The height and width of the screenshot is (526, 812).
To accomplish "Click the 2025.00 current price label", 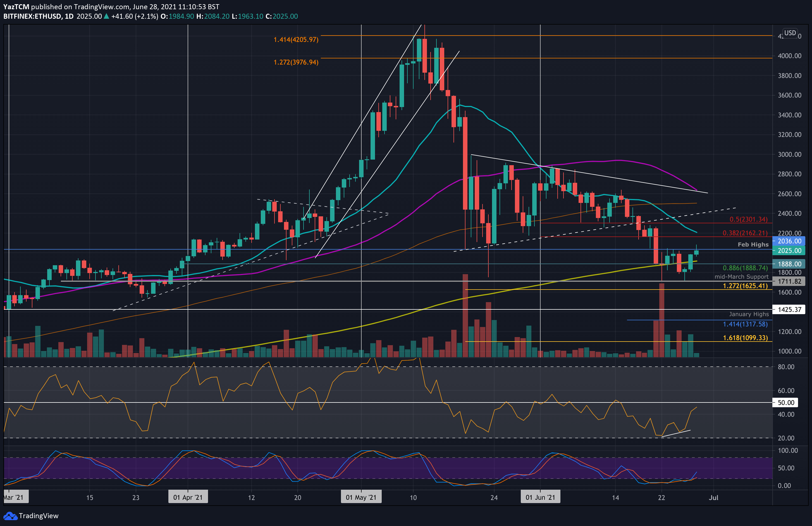I will [789, 251].
